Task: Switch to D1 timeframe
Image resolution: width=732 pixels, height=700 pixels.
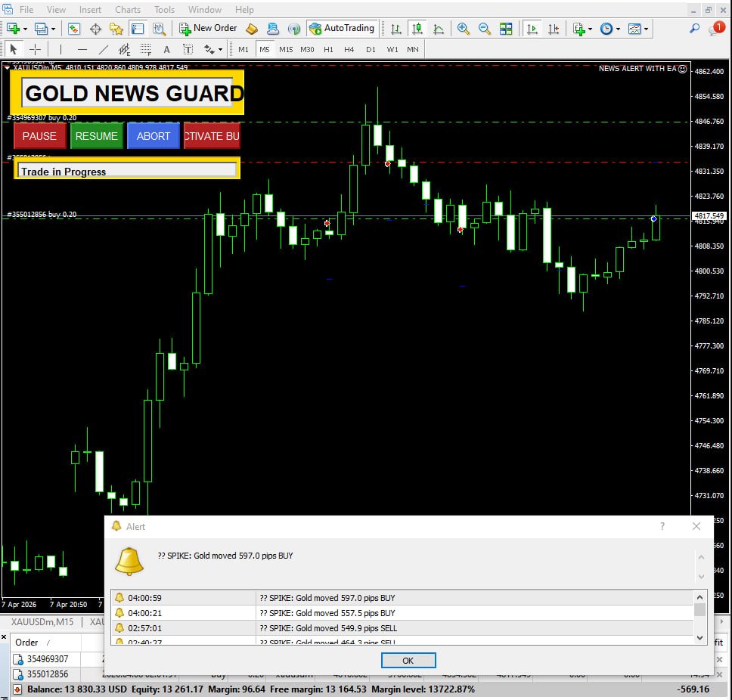Action: [x=371, y=49]
